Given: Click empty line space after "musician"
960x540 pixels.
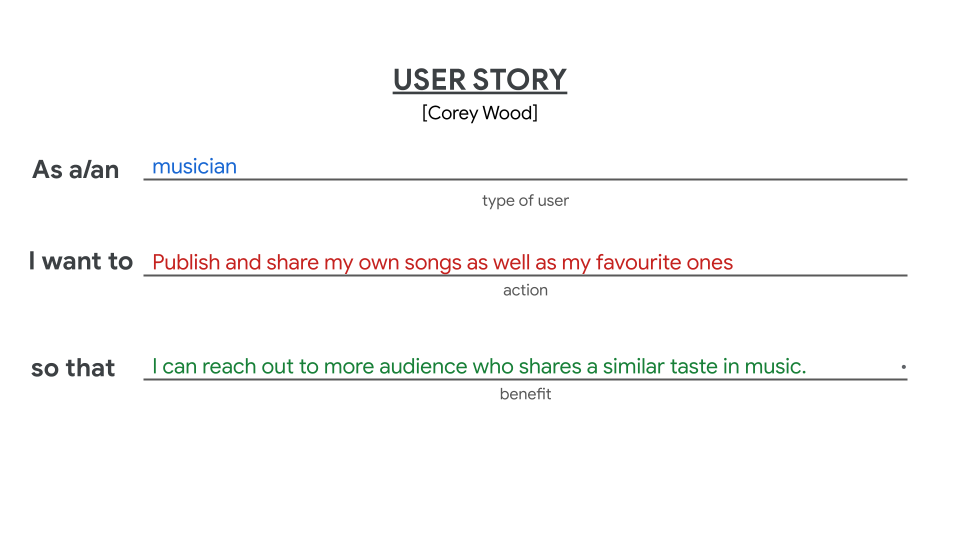Looking at the screenshot, I should (x=572, y=167).
